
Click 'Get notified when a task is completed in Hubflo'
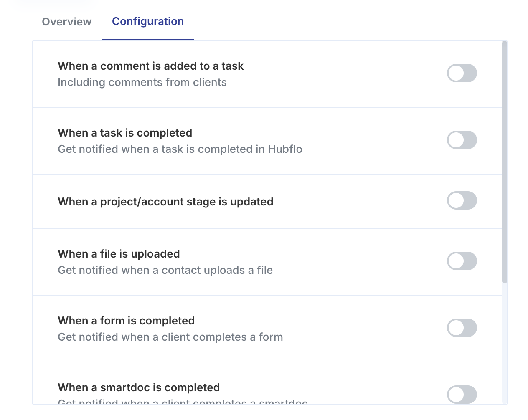coord(180,149)
